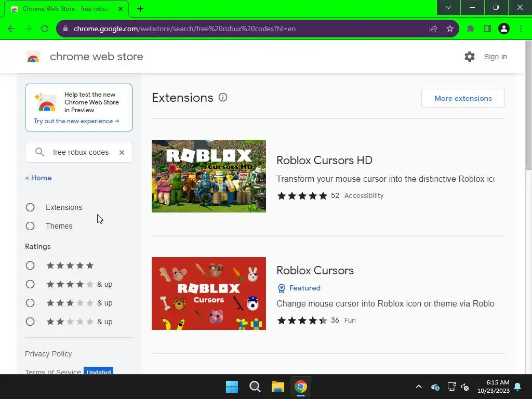Viewport: 532px width, 399px height.
Task: Click the More extensions button
Action: pyautogui.click(x=463, y=98)
